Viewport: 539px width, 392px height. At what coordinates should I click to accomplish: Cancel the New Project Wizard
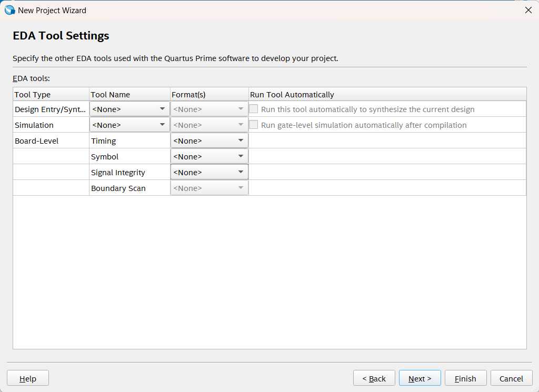(511, 378)
